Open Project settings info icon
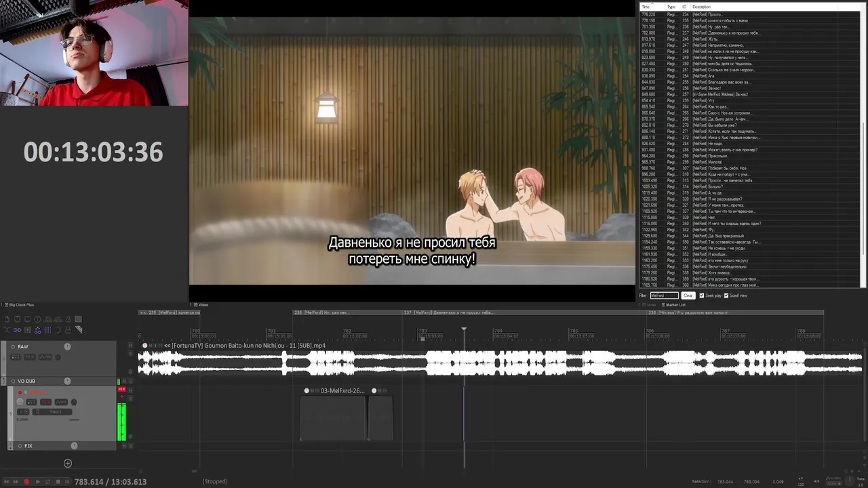Viewport: 868px width, 488px height. coord(37,319)
